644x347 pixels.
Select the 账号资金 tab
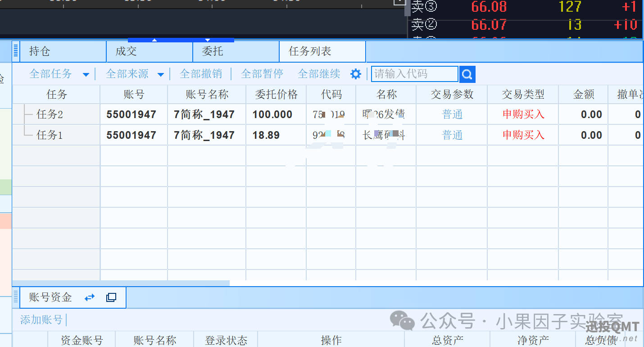point(73,297)
